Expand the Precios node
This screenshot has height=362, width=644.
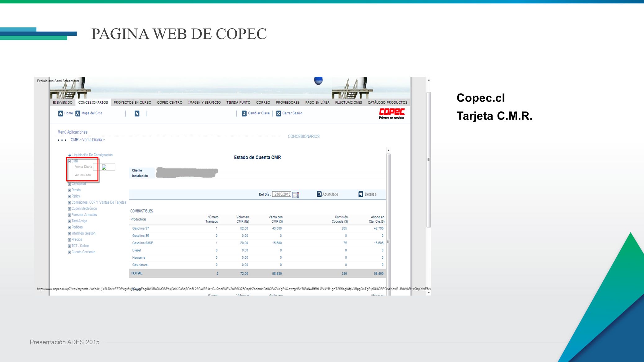pyautogui.click(x=69, y=240)
